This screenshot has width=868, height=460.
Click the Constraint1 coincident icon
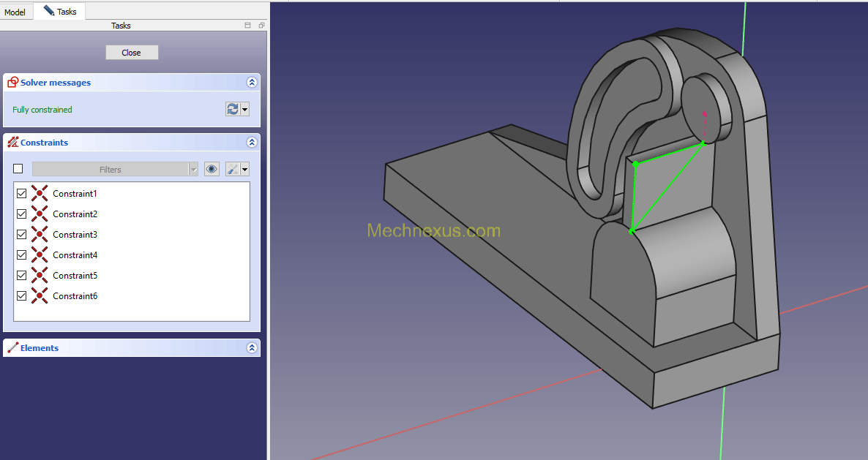tap(40, 194)
